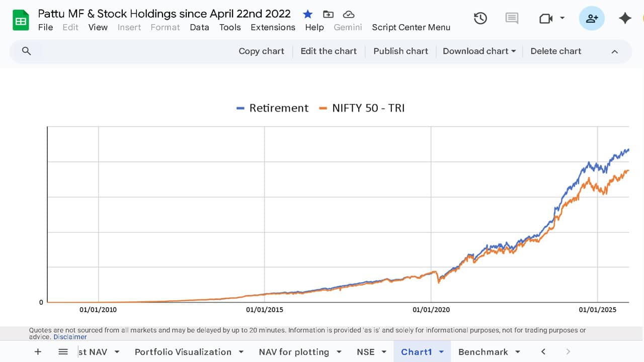Switch to the Benchmark sheet tab

pyautogui.click(x=485, y=351)
